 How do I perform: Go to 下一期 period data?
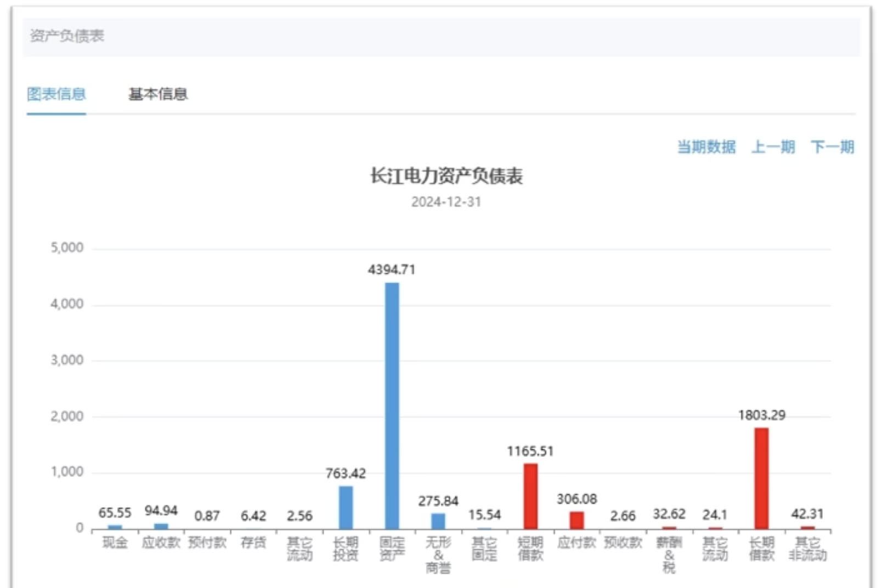coord(832,147)
